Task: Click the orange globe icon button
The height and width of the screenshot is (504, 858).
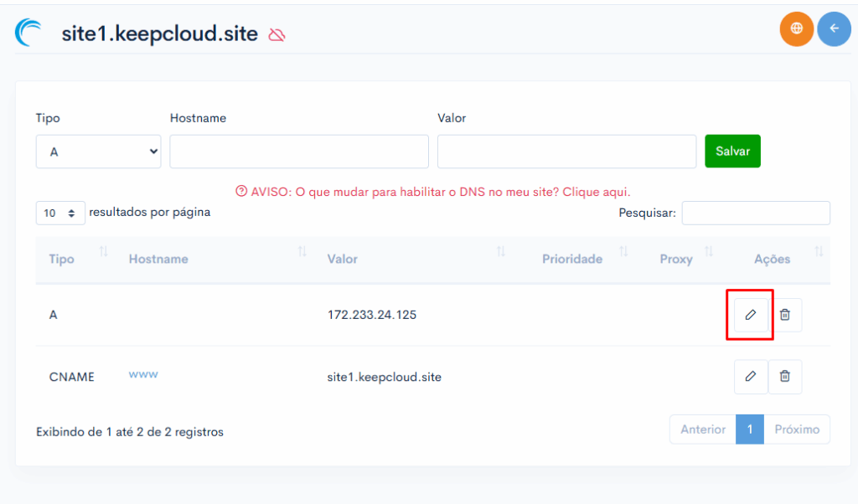Action: (796, 28)
